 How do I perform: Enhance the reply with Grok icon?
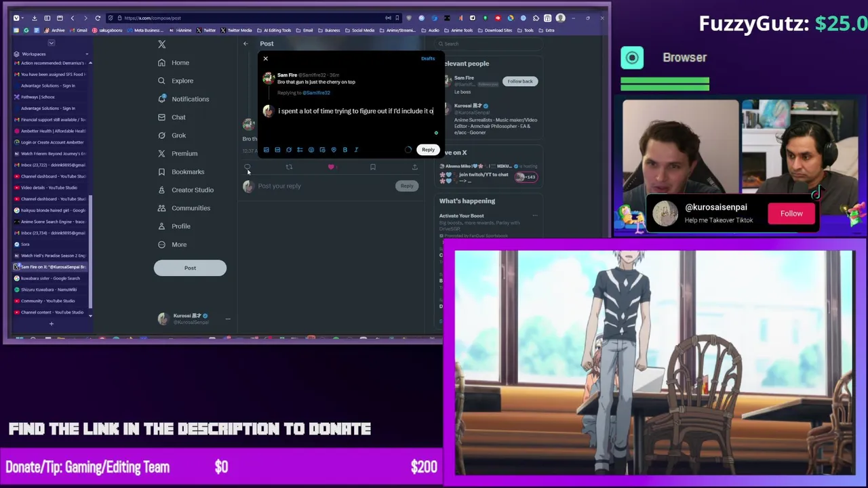(x=289, y=150)
